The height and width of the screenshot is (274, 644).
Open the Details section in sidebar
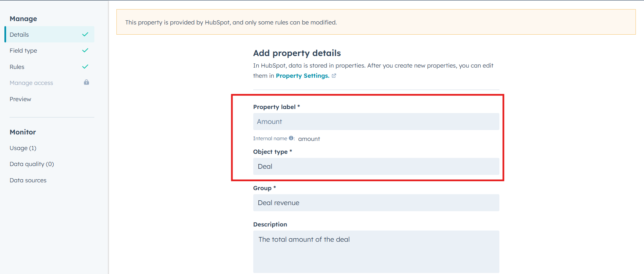(19, 35)
